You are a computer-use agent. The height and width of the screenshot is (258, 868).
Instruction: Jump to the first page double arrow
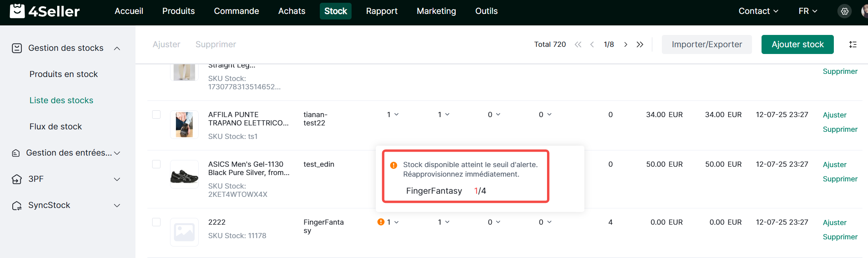[x=578, y=44]
